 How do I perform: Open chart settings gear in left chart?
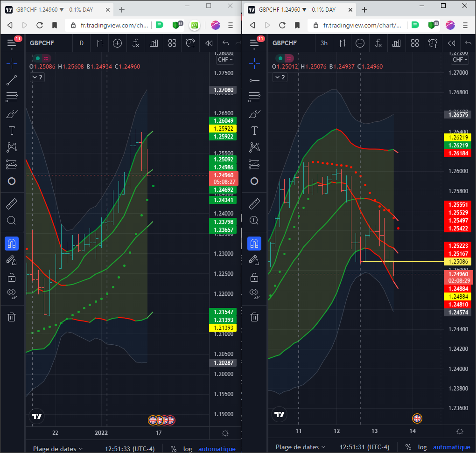tap(225, 433)
